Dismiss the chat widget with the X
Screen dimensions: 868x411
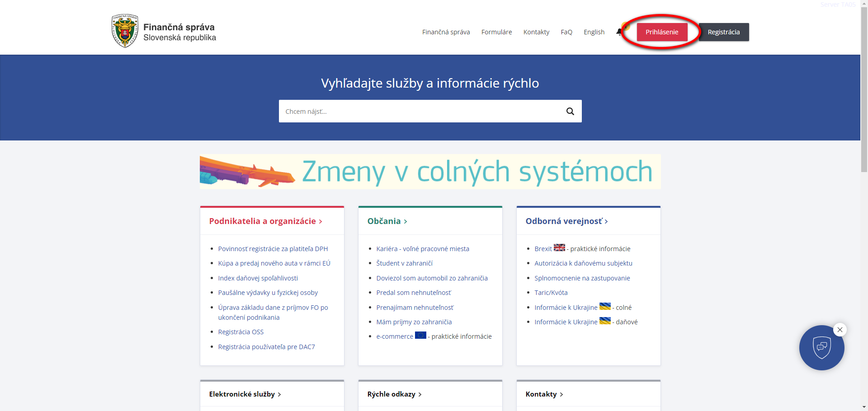click(840, 330)
